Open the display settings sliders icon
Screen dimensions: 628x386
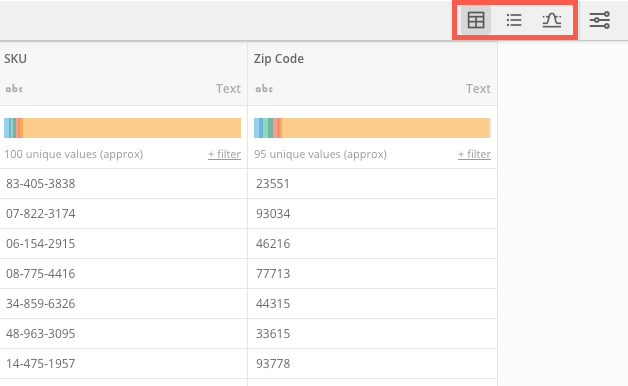pos(600,20)
